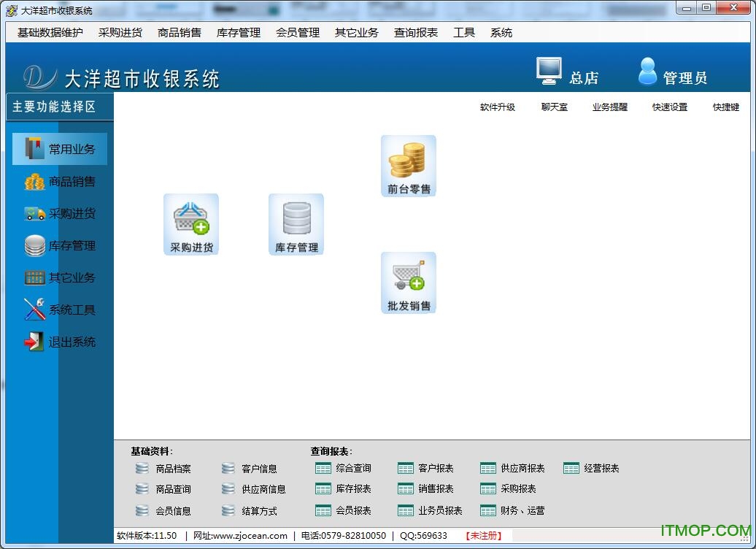Open the 会员管理 menu
The width and height of the screenshot is (756, 549).
[x=298, y=33]
